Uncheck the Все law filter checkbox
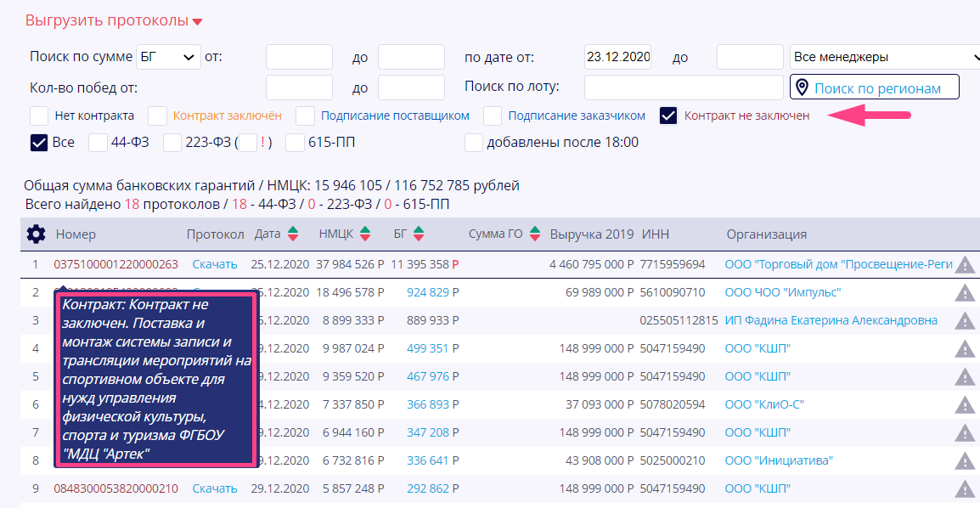This screenshot has height=508, width=980. pos(39,143)
